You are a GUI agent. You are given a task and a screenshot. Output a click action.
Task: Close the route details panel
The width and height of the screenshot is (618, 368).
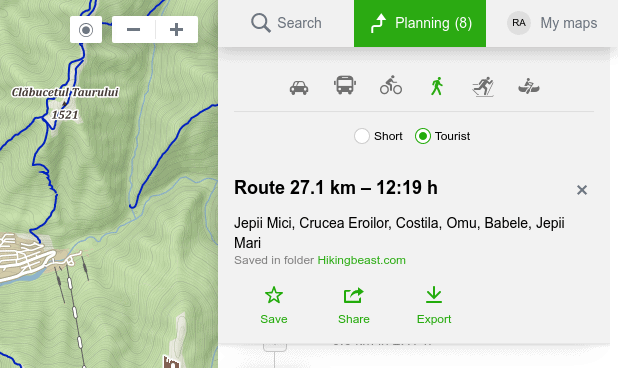coord(582,190)
